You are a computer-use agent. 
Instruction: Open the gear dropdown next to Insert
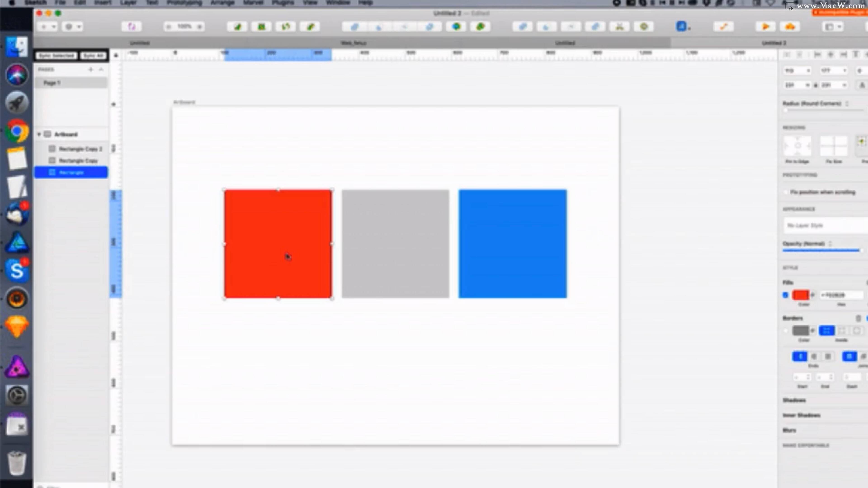click(72, 27)
